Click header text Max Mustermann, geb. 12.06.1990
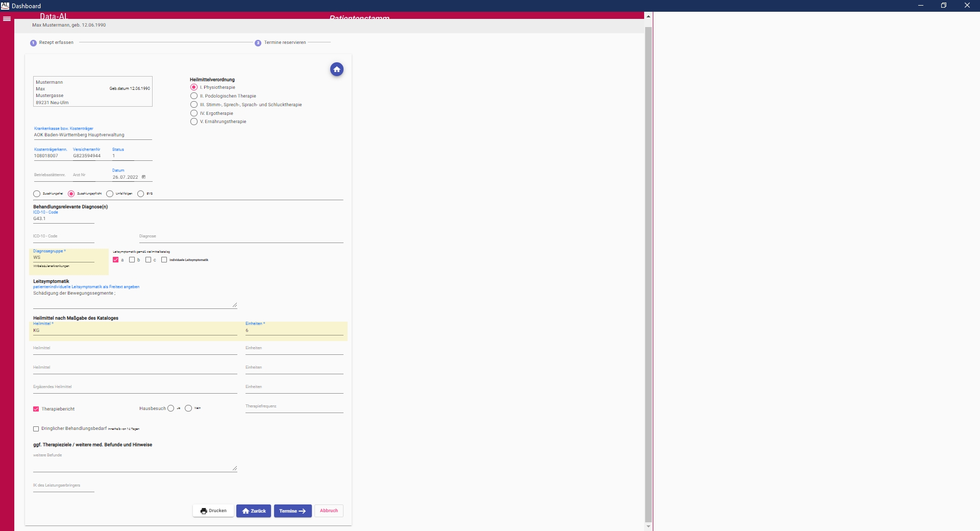The width and height of the screenshot is (980, 531). [x=69, y=25]
